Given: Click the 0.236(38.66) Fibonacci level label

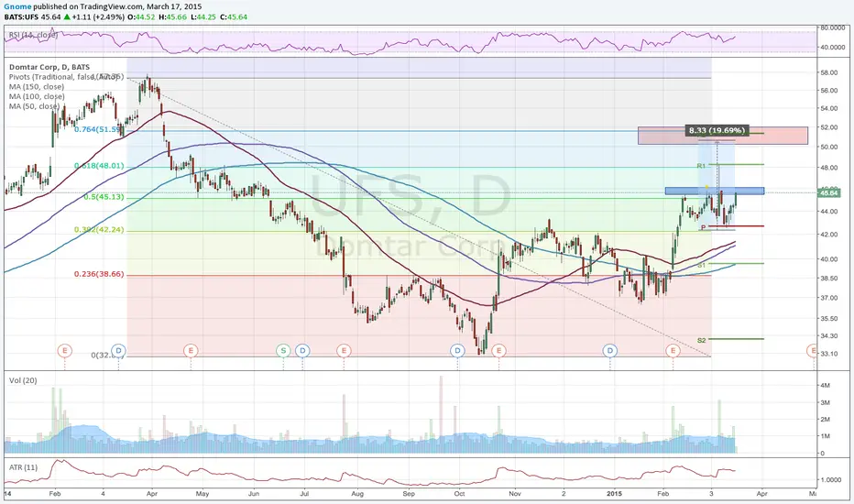Looking at the screenshot, I should [x=99, y=274].
